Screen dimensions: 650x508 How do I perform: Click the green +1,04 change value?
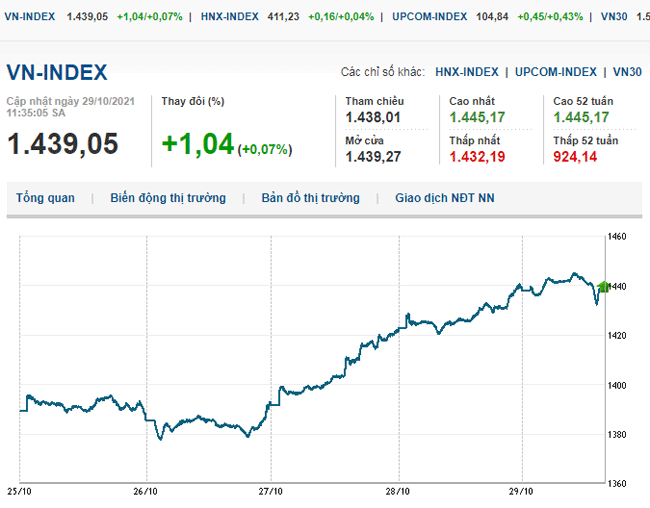click(197, 144)
